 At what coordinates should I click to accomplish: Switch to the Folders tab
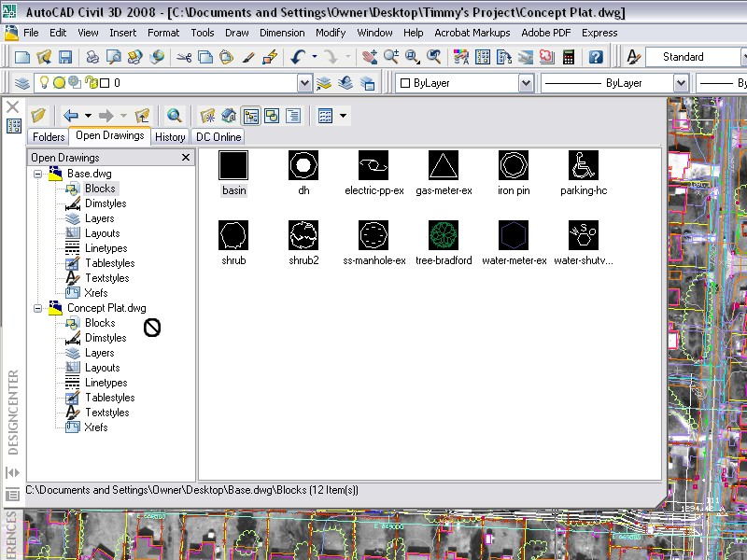(x=49, y=136)
